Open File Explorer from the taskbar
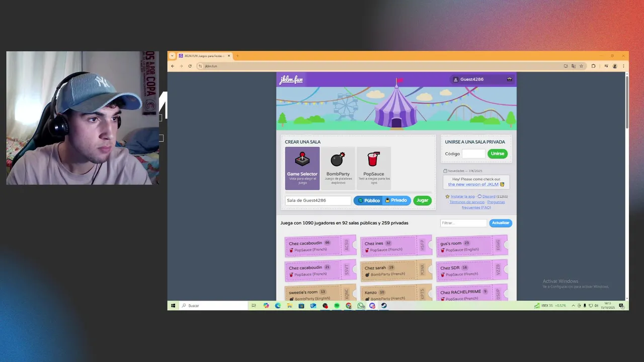Screen dimensions: 644x362 [290, 306]
